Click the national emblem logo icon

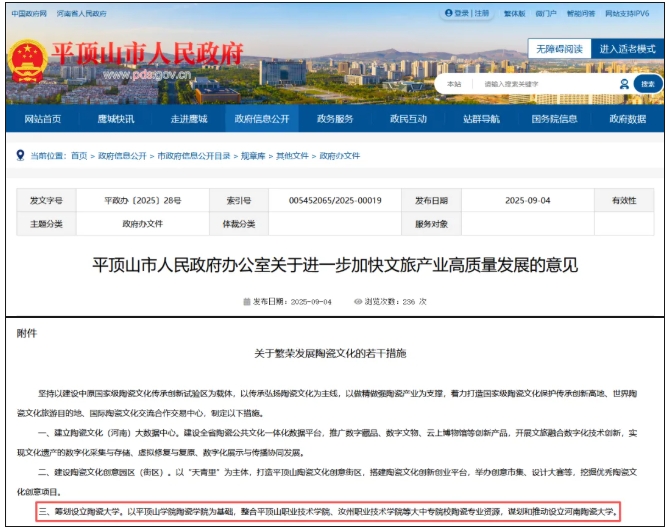25,58
